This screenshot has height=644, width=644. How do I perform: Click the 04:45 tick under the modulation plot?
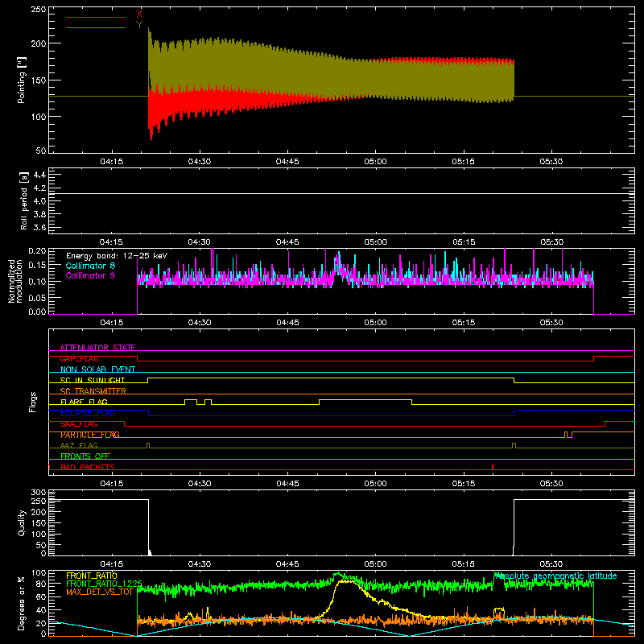(287, 323)
